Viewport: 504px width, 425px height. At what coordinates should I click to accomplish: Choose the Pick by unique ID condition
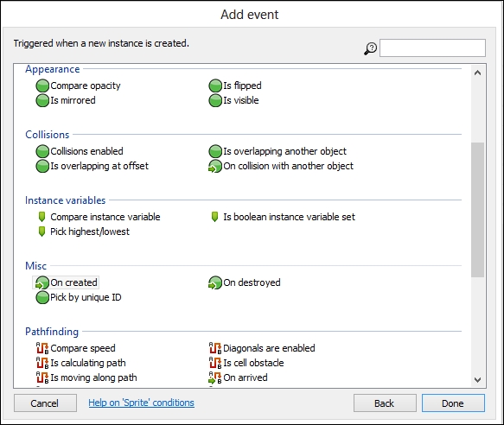point(79,297)
